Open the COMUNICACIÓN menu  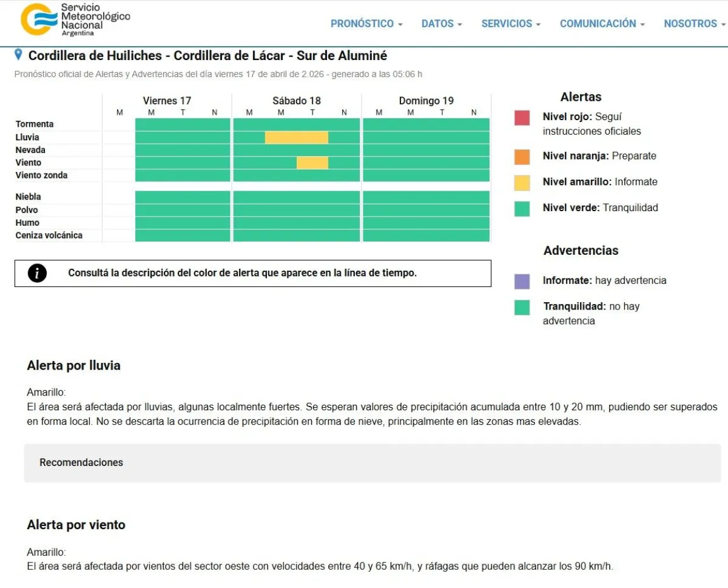coord(602,24)
